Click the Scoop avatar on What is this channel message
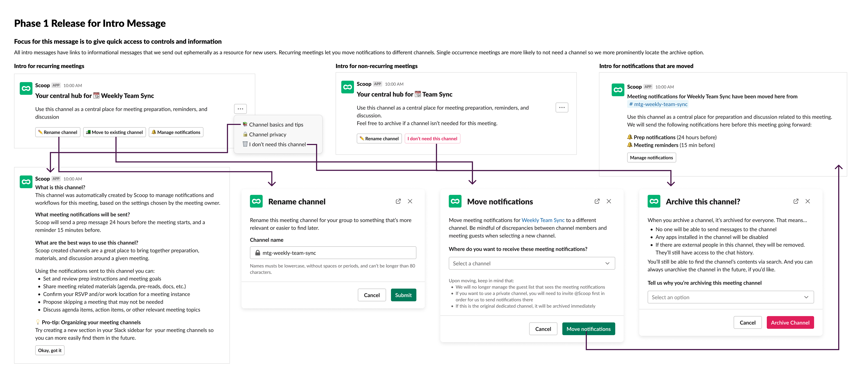This screenshot has width=868, height=376. tap(26, 182)
